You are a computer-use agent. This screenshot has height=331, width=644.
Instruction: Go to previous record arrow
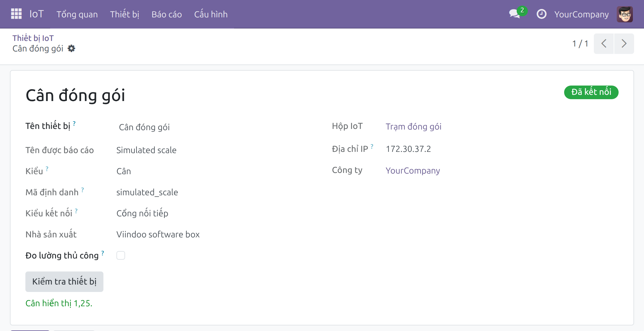pyautogui.click(x=604, y=44)
